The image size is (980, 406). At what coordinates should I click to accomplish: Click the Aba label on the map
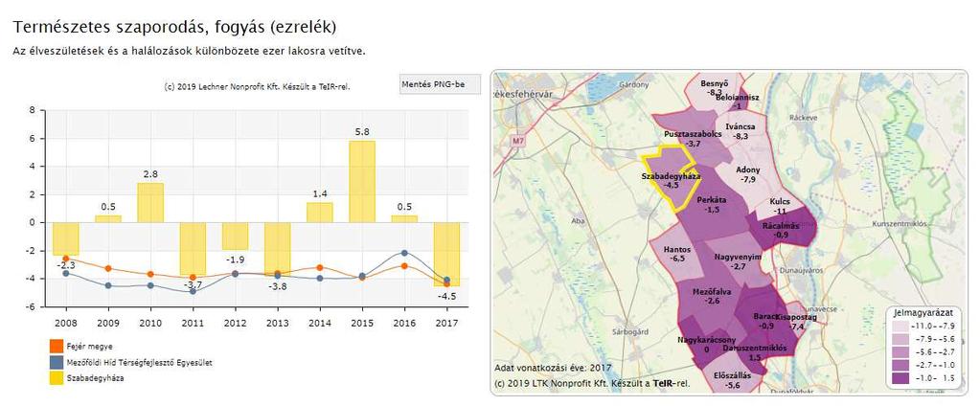point(577,220)
